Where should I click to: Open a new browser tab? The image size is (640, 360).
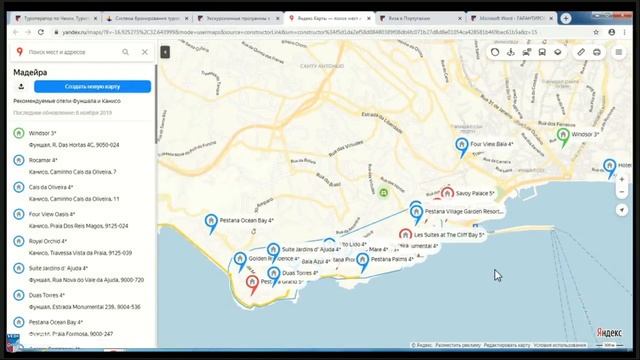click(565, 18)
